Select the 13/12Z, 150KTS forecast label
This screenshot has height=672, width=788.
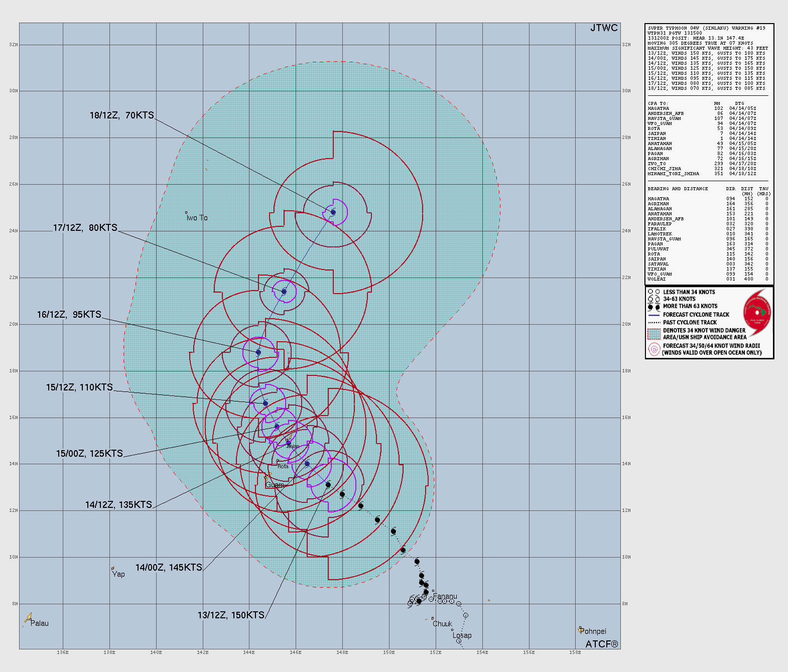[x=231, y=615]
